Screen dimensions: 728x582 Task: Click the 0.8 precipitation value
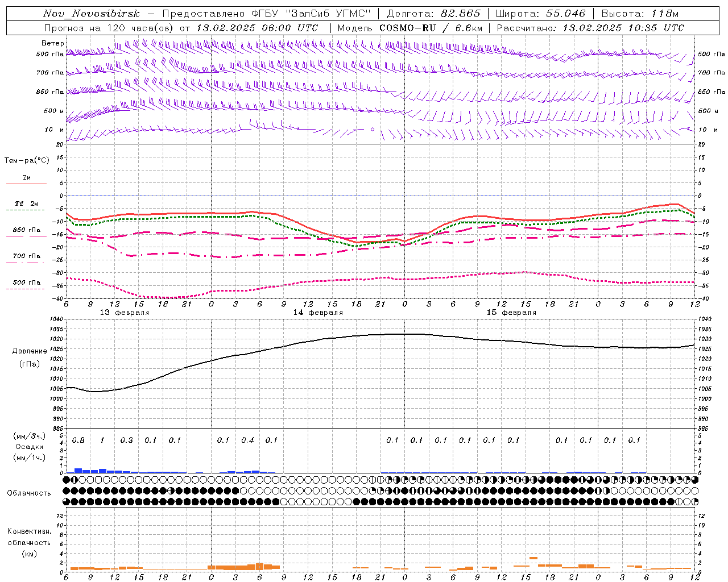point(78,440)
